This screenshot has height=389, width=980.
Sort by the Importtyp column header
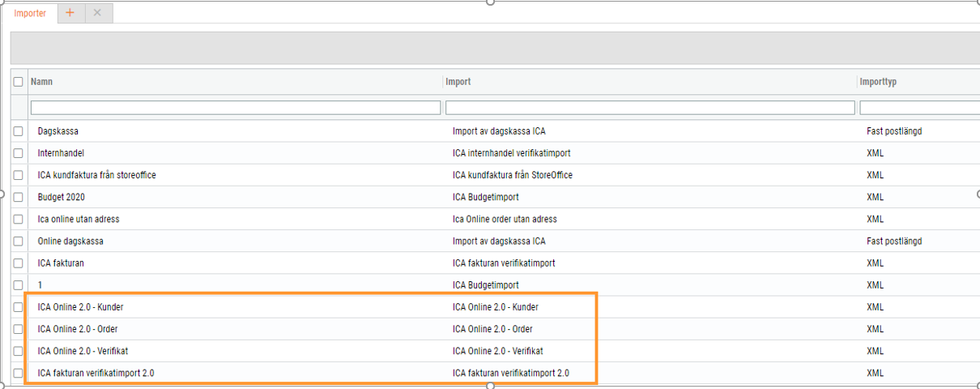pyautogui.click(x=879, y=82)
